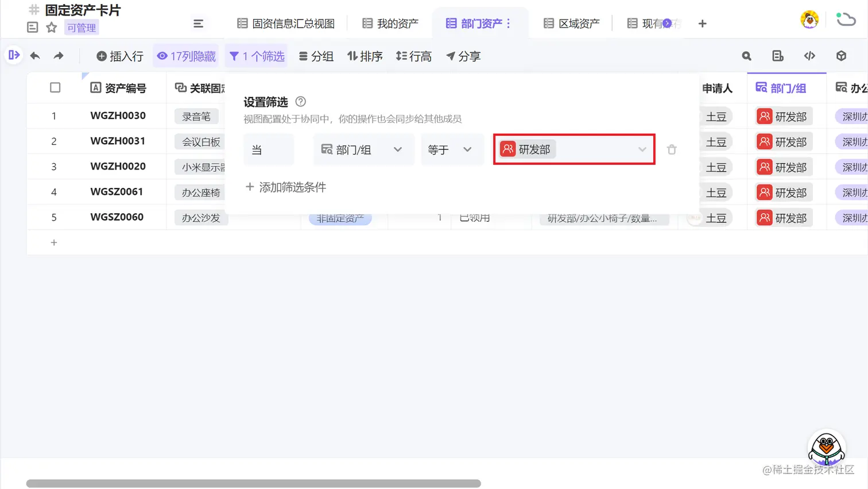Click the redo arrow
This screenshot has height=489, width=868.
57,56
